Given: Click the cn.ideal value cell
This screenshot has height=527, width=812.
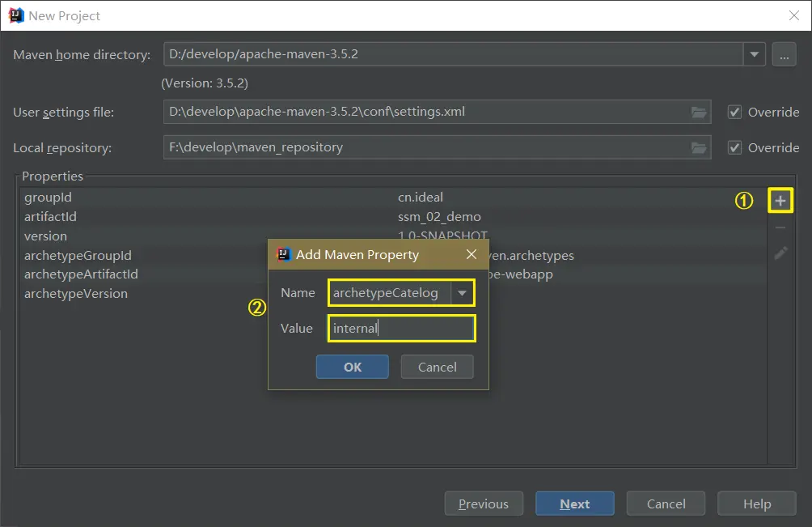Looking at the screenshot, I should [420, 198].
